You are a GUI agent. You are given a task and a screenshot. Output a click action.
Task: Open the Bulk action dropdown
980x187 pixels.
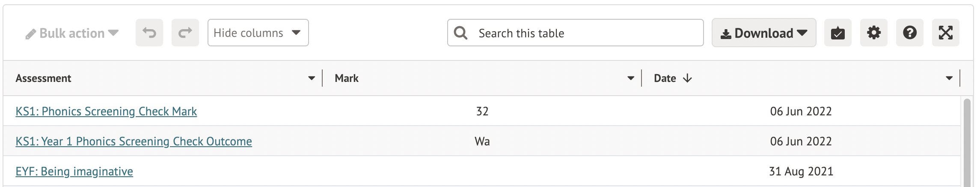[72, 33]
